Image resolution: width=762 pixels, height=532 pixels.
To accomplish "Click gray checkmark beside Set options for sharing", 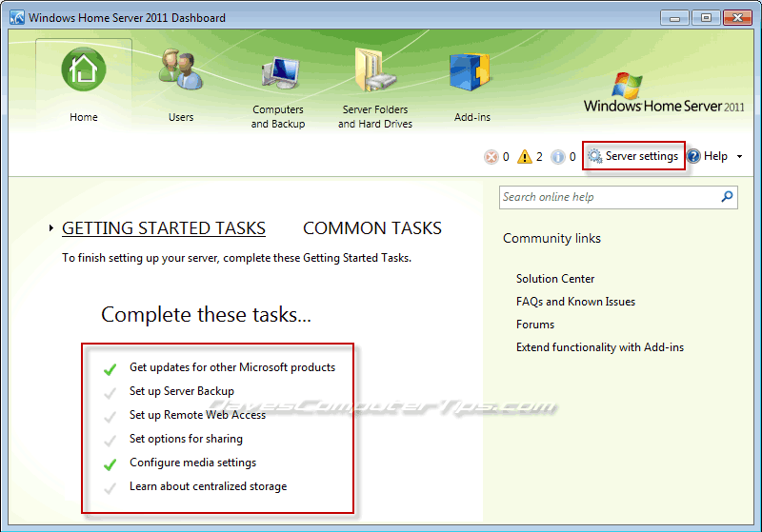I will pyautogui.click(x=110, y=441).
